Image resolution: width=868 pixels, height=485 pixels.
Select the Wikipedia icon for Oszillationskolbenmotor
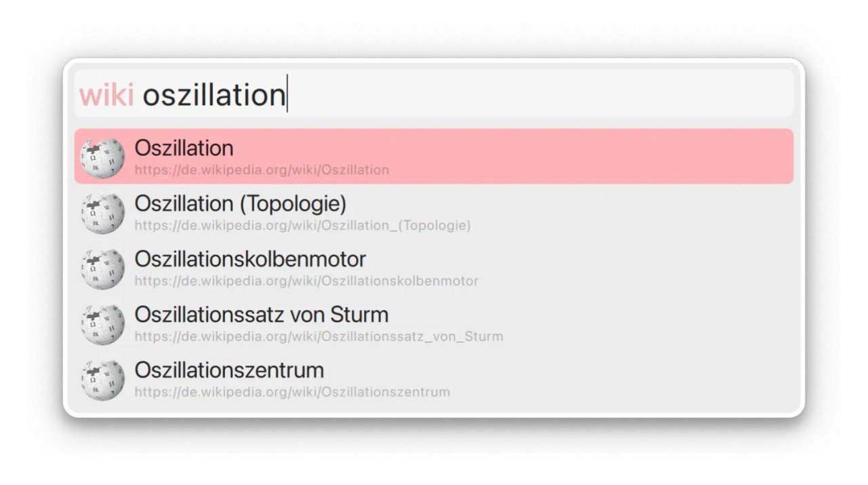pyautogui.click(x=102, y=269)
